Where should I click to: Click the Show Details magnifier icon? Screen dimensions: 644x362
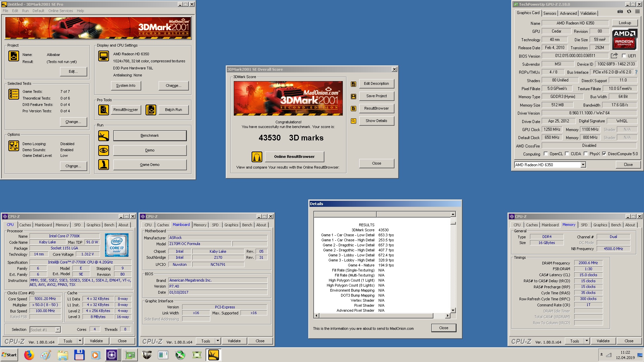point(354,121)
